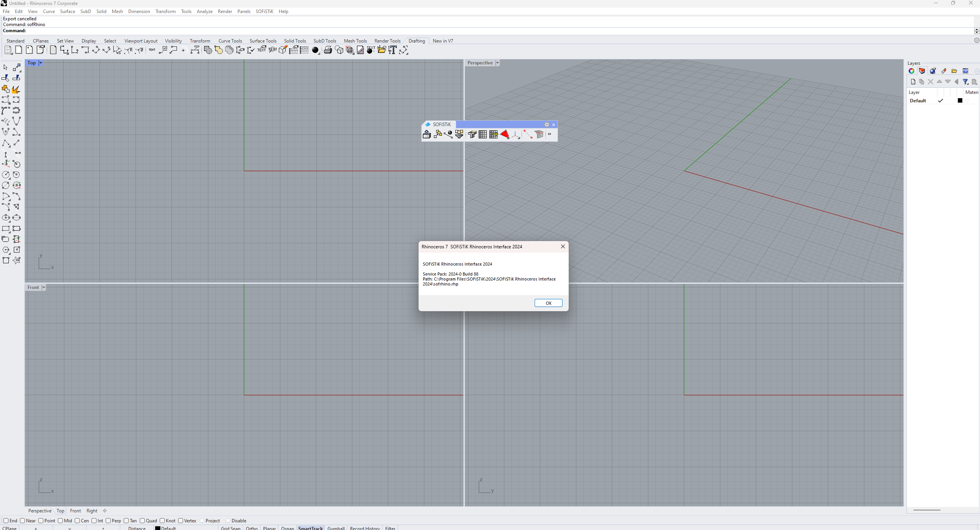980x530 pixels.
Task: Open the Libraries folder icon in panel tabs
Action: (x=954, y=71)
